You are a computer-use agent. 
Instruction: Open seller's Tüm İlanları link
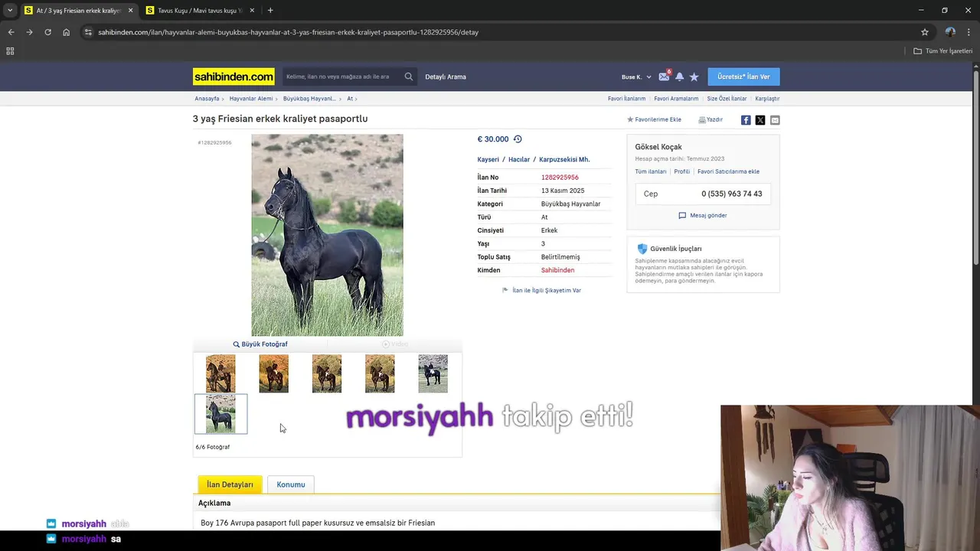coord(650,171)
